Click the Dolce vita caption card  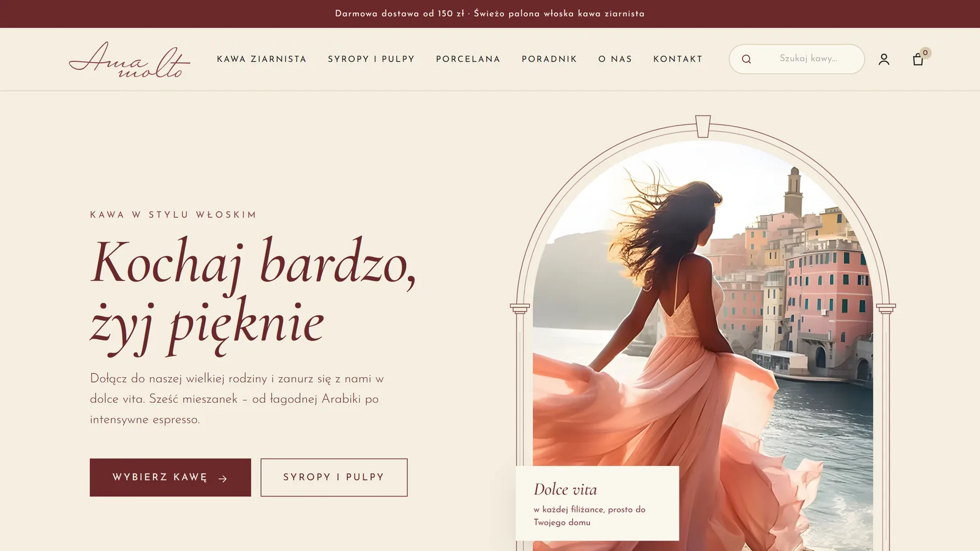coord(597,503)
